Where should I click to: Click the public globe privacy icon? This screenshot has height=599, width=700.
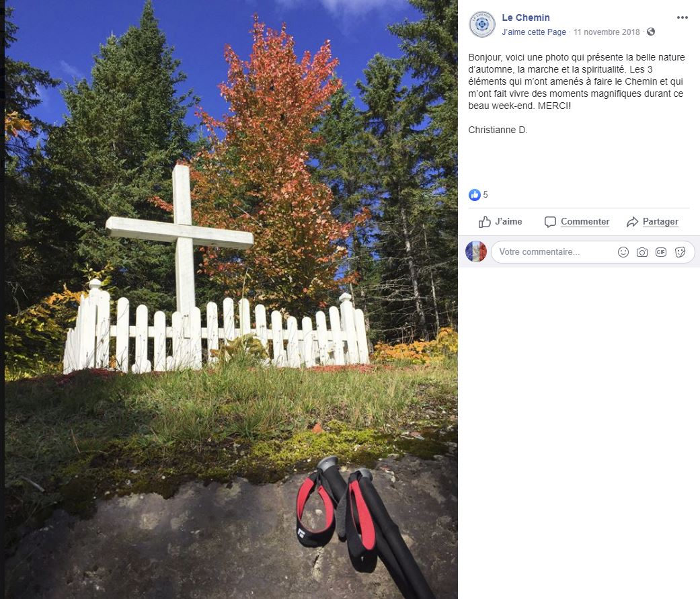[651, 32]
